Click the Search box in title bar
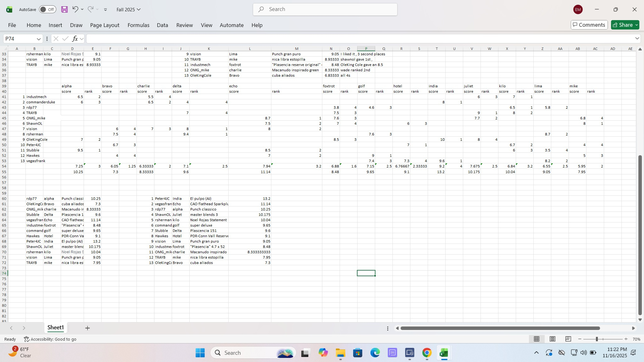 (325, 9)
